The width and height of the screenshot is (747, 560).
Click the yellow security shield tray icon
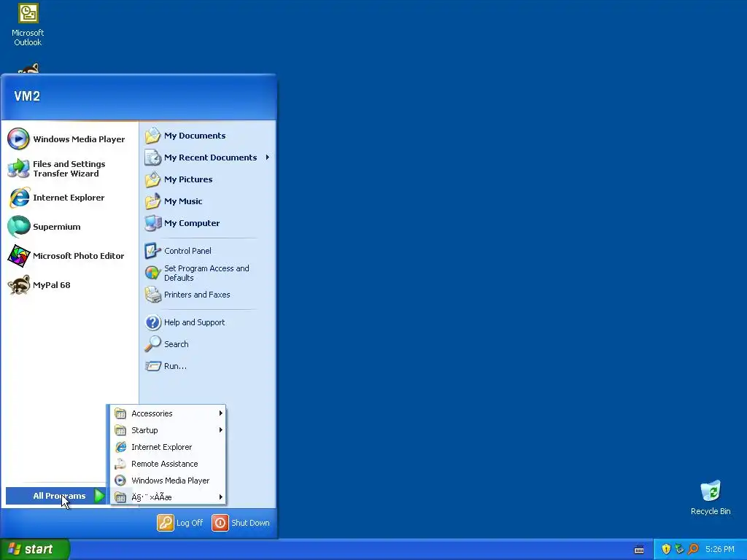coord(666,549)
